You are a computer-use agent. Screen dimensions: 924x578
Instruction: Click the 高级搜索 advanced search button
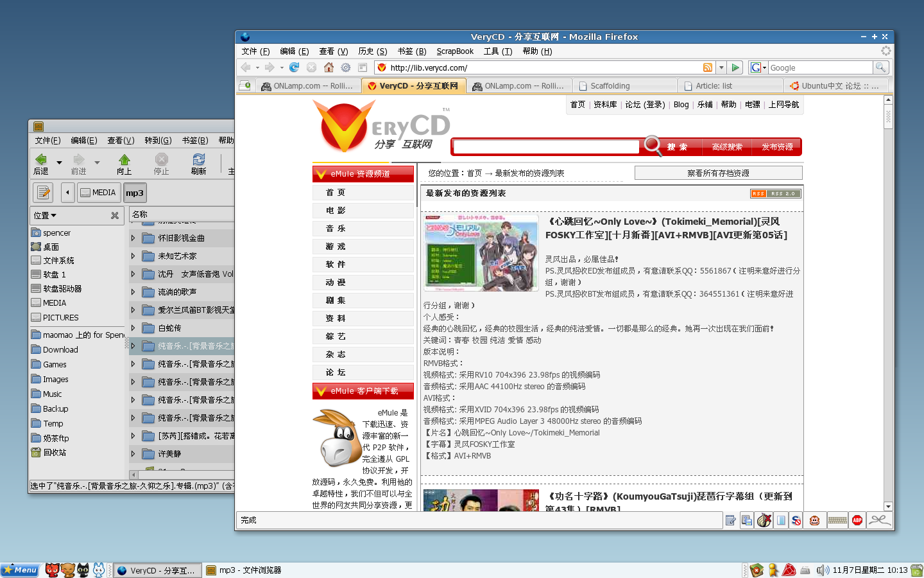[727, 147]
